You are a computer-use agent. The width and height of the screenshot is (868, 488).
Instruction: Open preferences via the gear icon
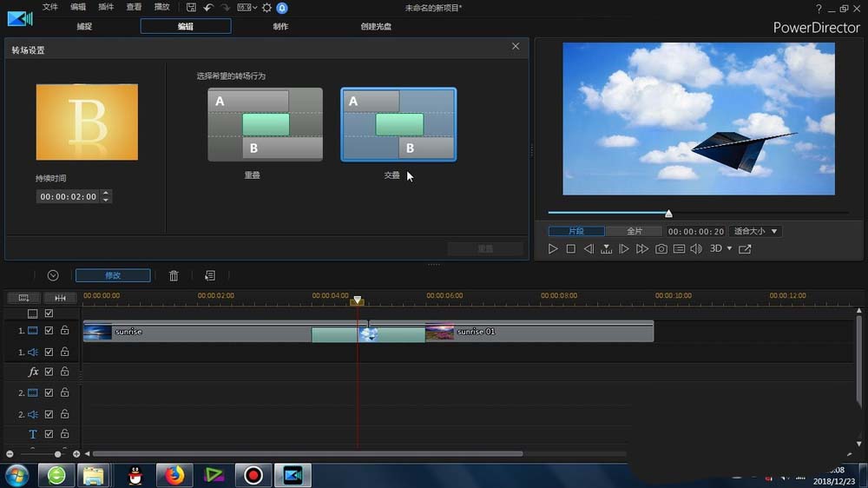266,8
